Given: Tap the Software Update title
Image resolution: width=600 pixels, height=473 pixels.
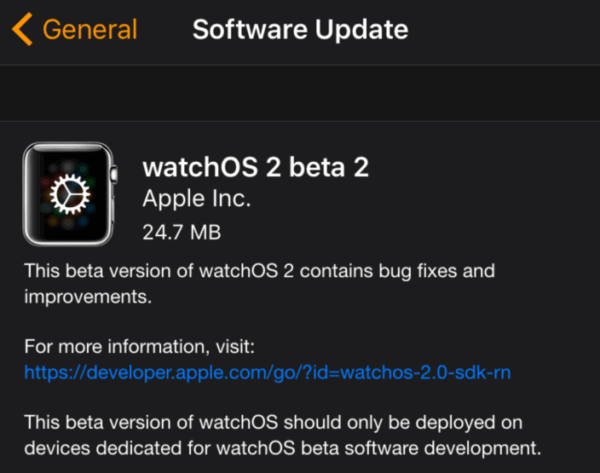Looking at the screenshot, I should 299,29.
